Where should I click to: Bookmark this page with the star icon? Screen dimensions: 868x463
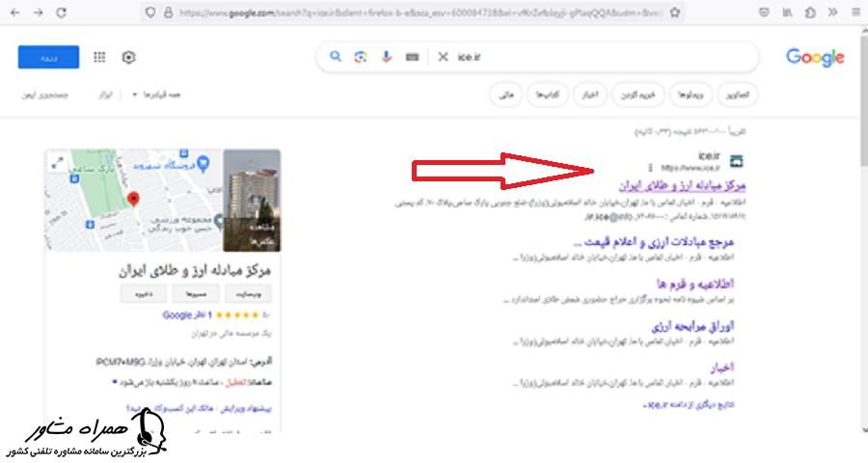point(675,13)
